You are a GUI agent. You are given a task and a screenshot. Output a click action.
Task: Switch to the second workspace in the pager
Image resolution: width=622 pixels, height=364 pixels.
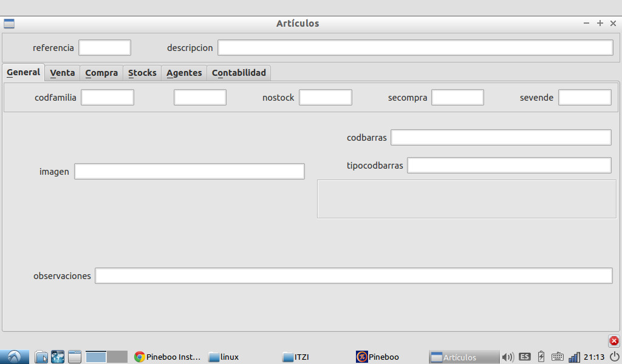(x=117, y=357)
